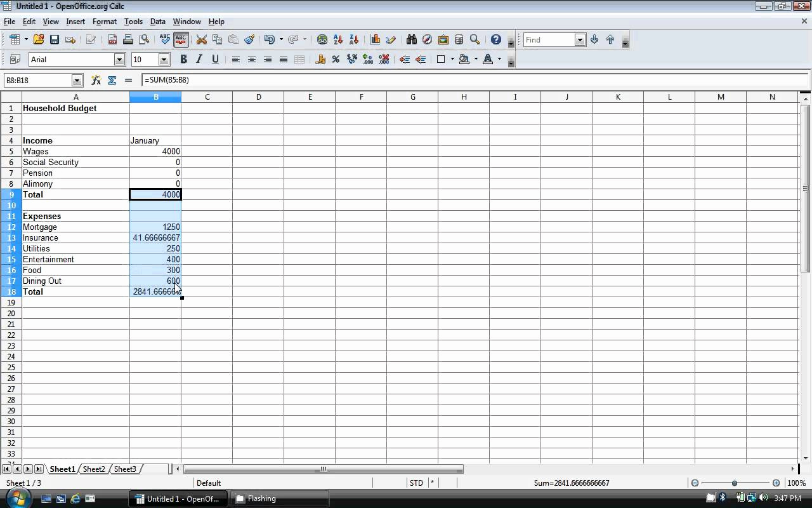
Task: Open the Gallery
Action: (x=443, y=39)
